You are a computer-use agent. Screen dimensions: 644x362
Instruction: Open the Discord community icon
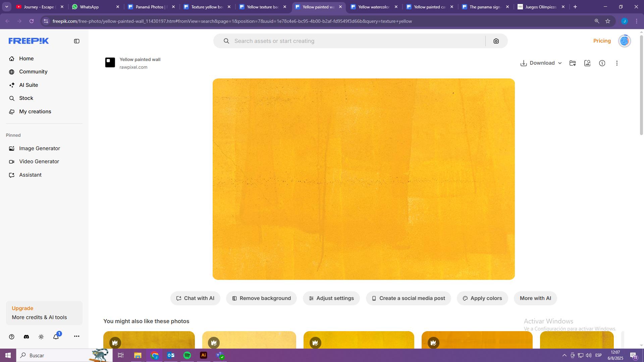point(26,337)
